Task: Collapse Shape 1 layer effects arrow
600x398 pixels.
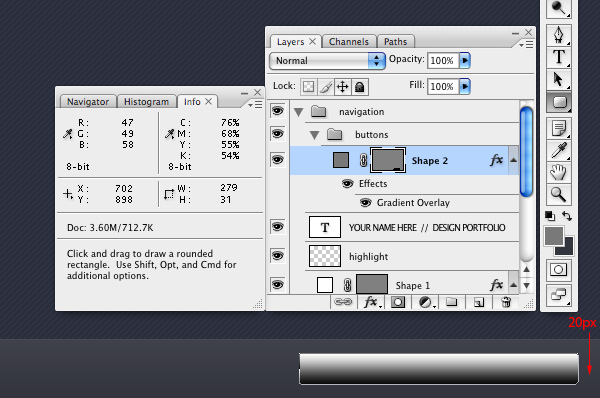Action: coord(514,285)
